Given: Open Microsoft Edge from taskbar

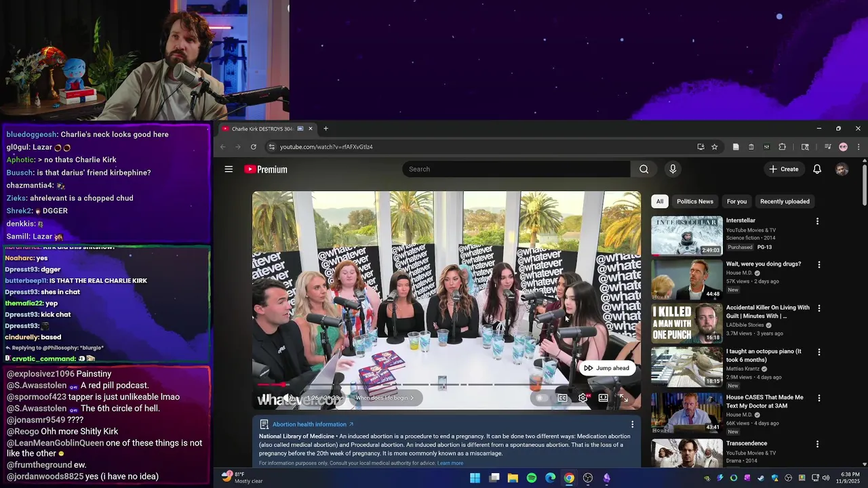Looking at the screenshot, I should coord(551,478).
